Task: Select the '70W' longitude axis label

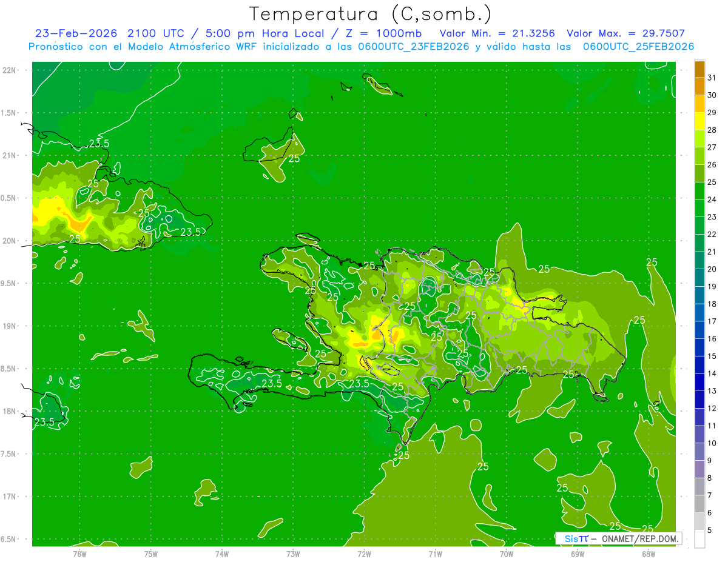Action: (507, 554)
